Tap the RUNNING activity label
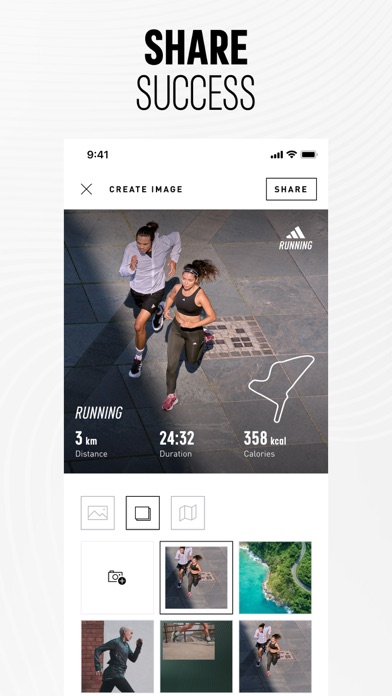392x696 pixels. point(99,413)
